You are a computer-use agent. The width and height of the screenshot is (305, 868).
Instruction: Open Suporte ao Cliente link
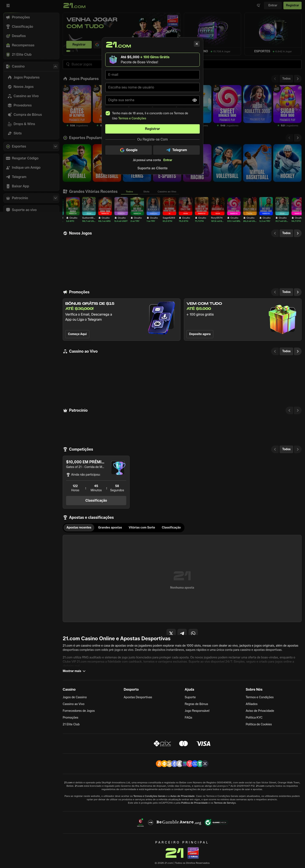tap(152, 168)
